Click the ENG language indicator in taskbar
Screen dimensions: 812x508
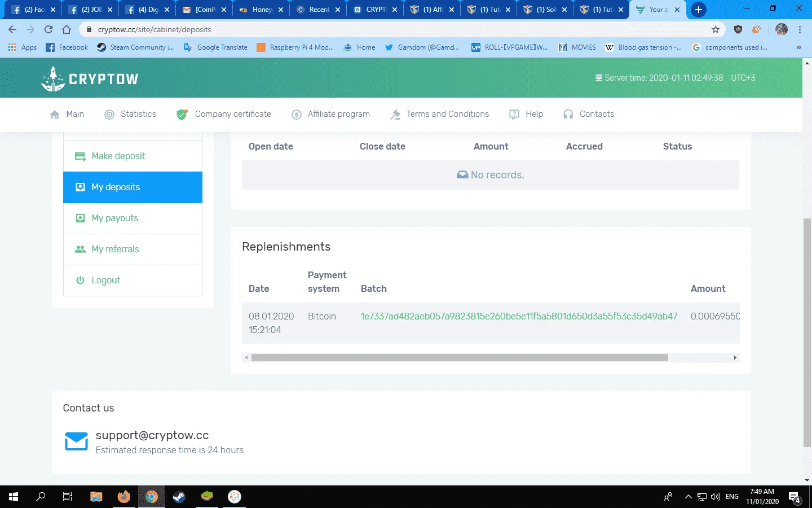[x=732, y=497]
